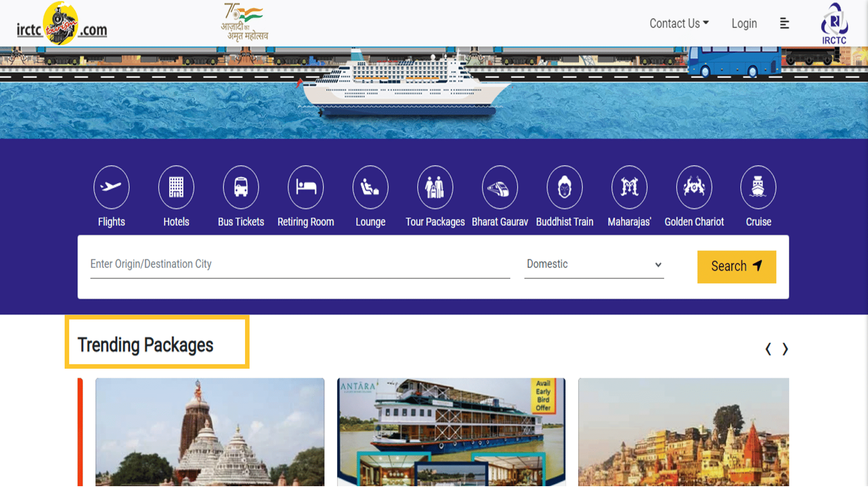Select the Golden Chariot icon

point(694,187)
